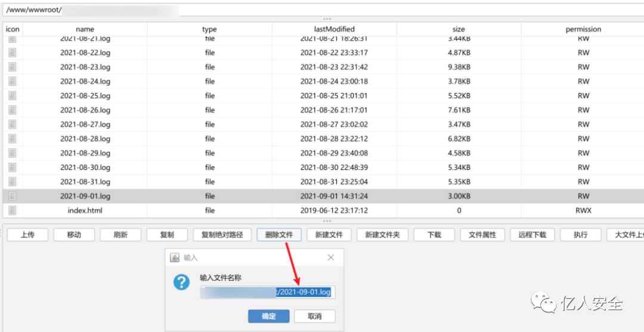
Task: Click the /www/wwwroot/ path field
Action: coord(322,10)
